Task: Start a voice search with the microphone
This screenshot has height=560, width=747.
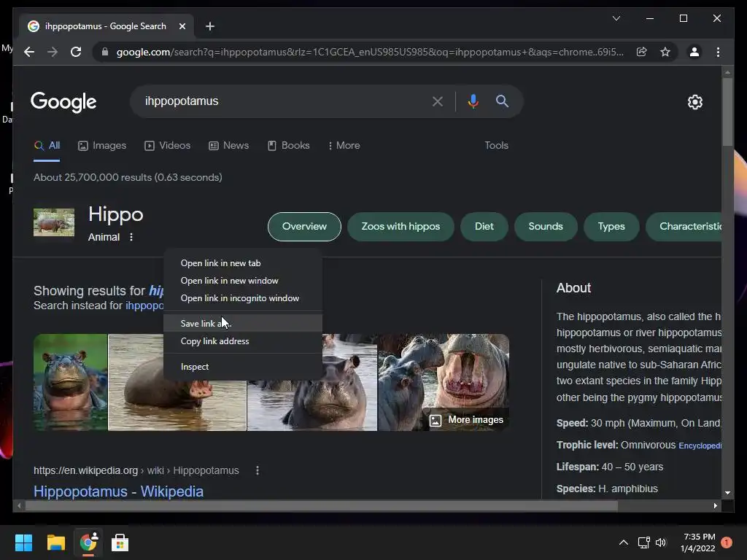Action: click(473, 101)
